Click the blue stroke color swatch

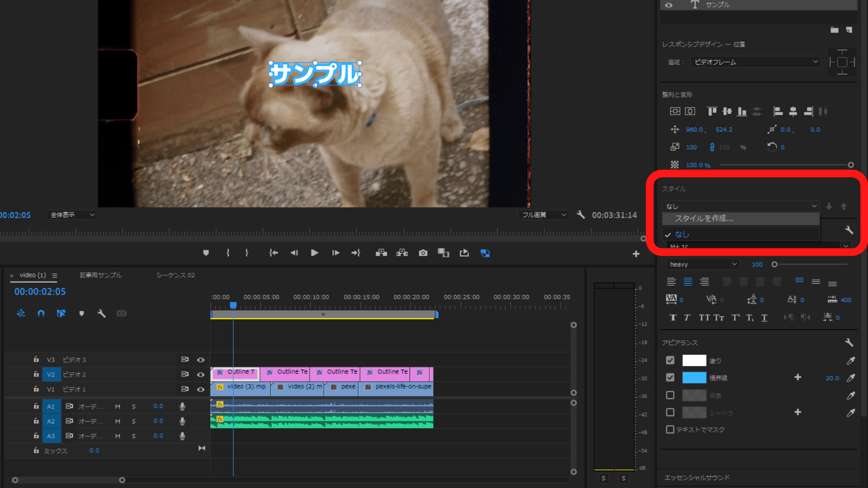coord(694,378)
